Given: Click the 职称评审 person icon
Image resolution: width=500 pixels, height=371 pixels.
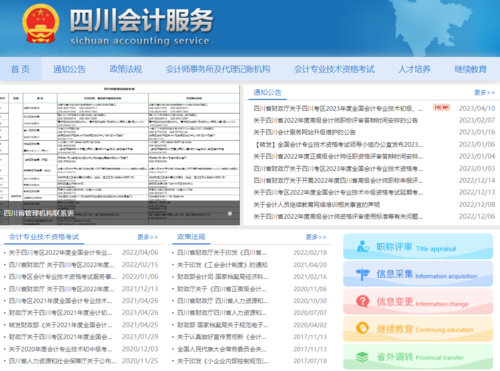Looking at the screenshot, I should click(363, 247).
